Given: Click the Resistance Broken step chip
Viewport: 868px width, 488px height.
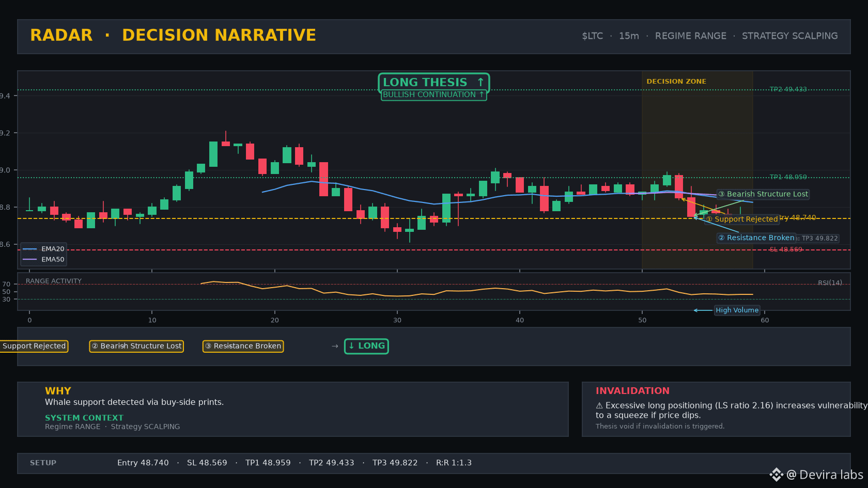Looking at the screenshot, I should 243,346.
